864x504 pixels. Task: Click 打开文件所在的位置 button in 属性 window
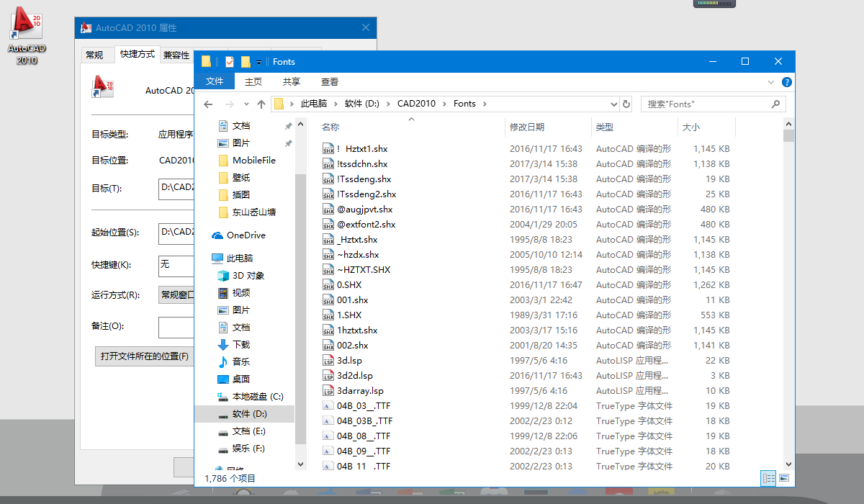point(145,356)
